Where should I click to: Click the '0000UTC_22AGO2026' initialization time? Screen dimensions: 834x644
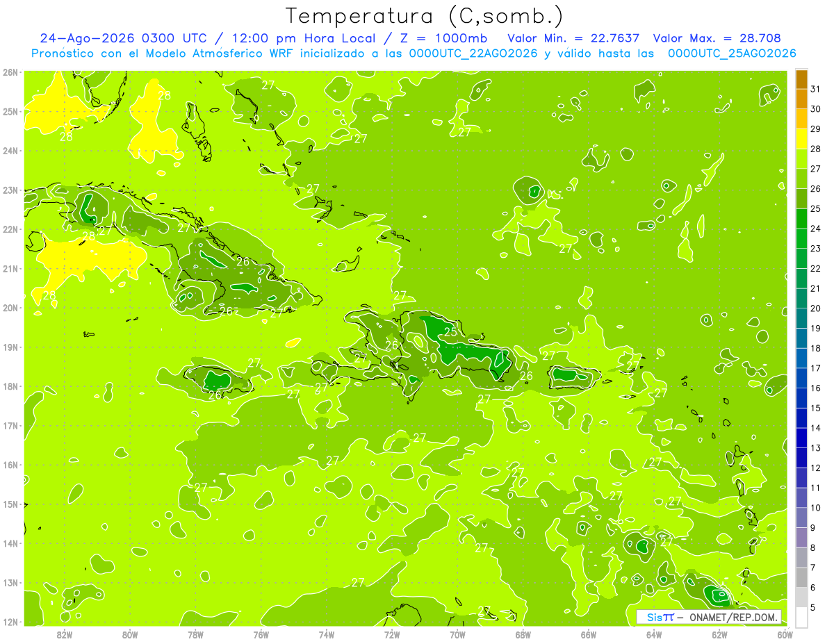coord(473,53)
